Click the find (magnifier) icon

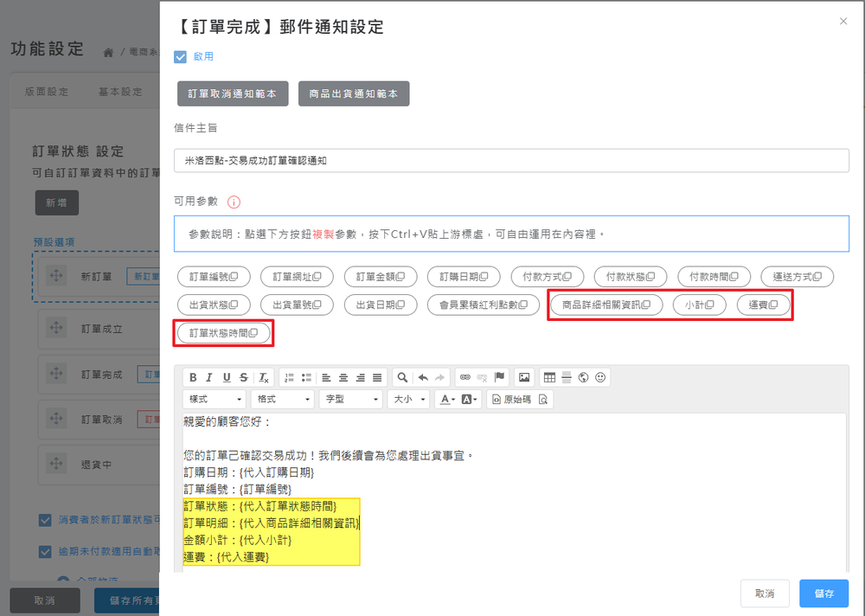[x=401, y=377]
